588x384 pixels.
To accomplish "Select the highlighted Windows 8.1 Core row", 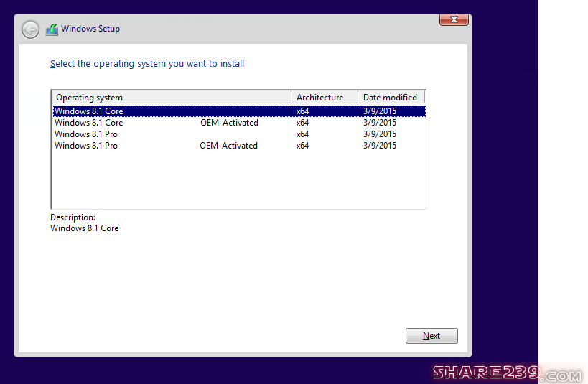I will tap(239, 111).
